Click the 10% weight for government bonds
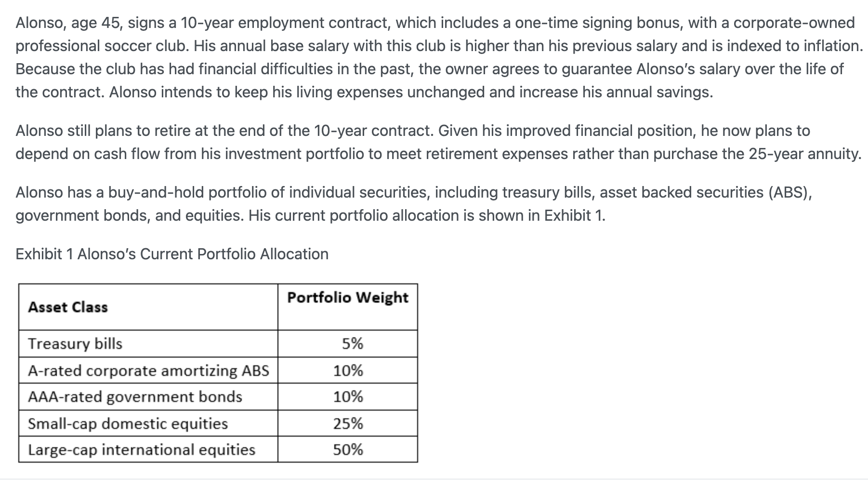This screenshot has height=480, width=868. click(348, 397)
